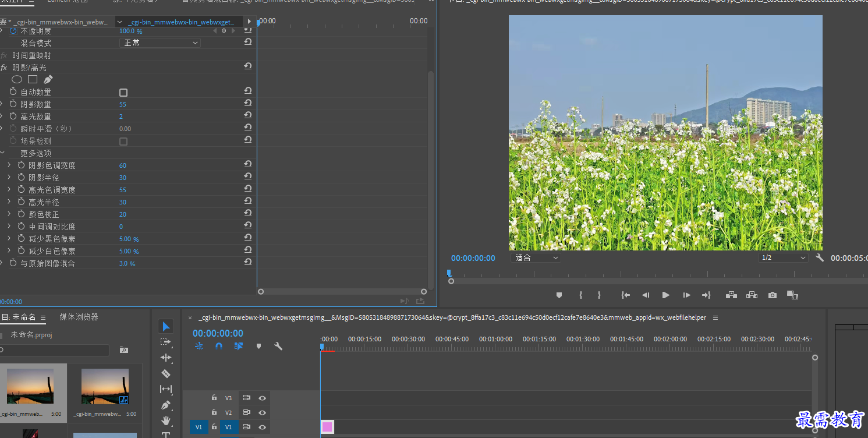Export frame with camera icon
868x438 pixels.
(x=773, y=295)
